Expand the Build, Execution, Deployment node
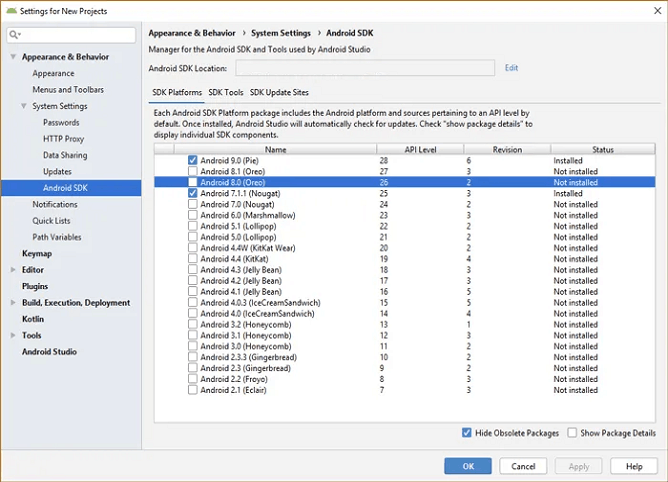This screenshot has height=482, width=668. (13, 303)
